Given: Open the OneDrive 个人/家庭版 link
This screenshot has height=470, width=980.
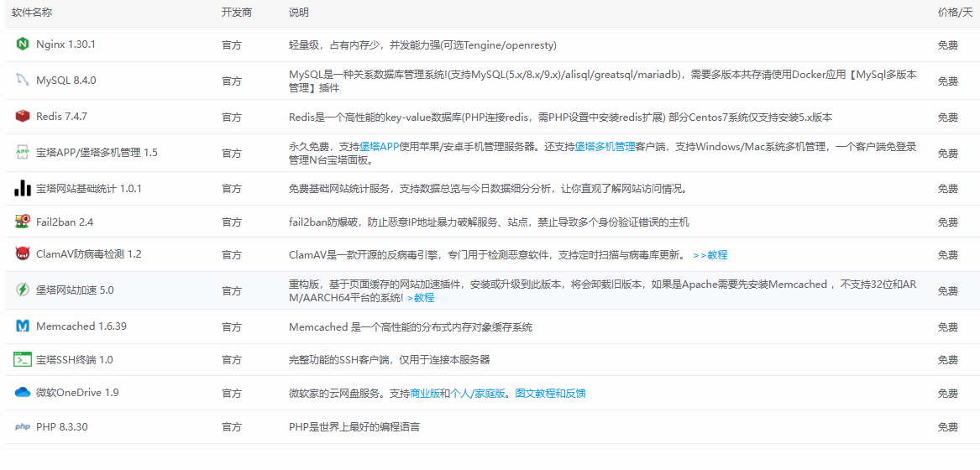Looking at the screenshot, I should (478, 393).
